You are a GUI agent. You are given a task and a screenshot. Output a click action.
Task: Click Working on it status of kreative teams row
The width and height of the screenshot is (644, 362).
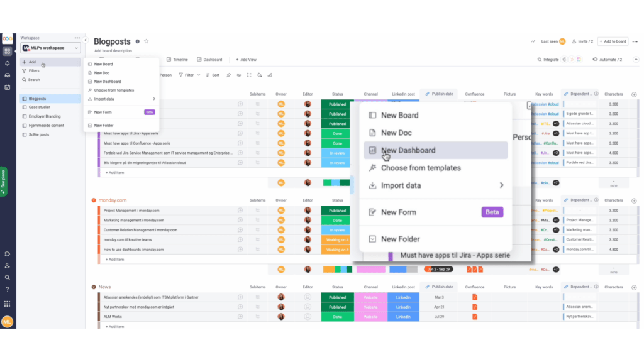pos(337,239)
